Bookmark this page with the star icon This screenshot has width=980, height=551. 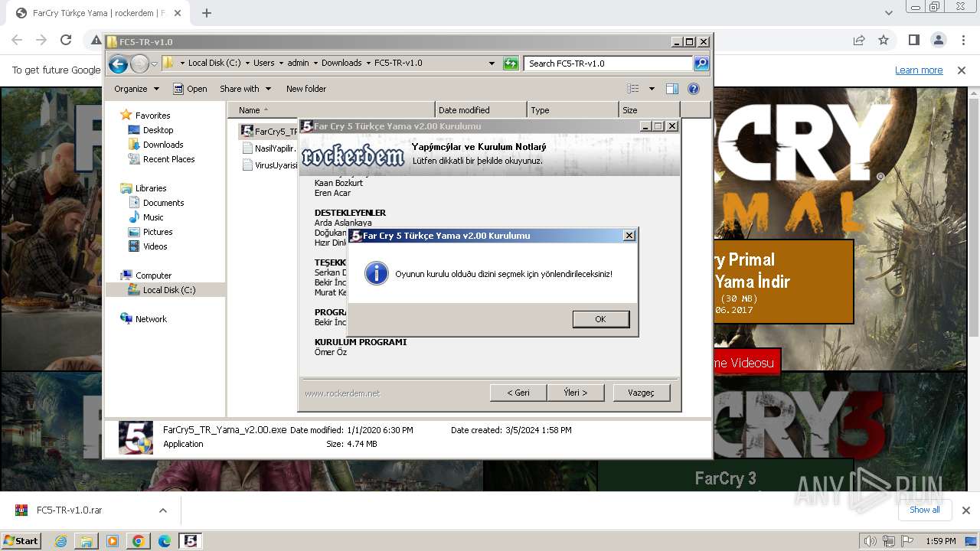tap(884, 40)
